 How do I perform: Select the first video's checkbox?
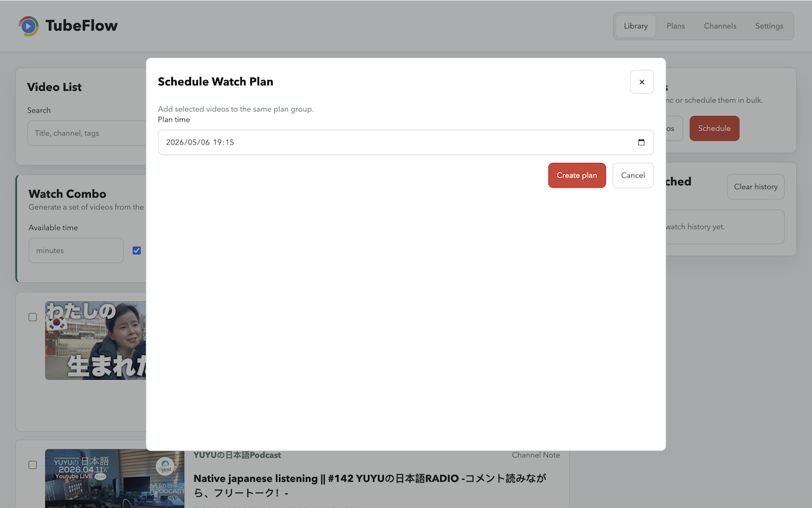[32, 317]
